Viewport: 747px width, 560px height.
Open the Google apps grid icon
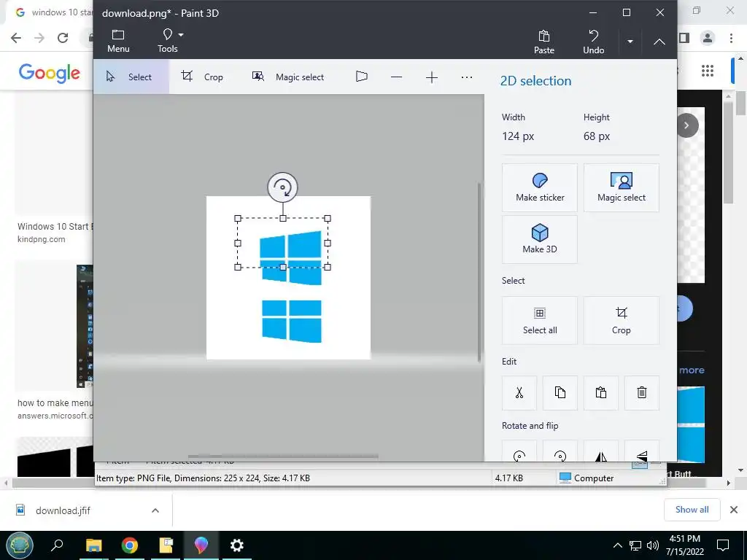pos(708,71)
